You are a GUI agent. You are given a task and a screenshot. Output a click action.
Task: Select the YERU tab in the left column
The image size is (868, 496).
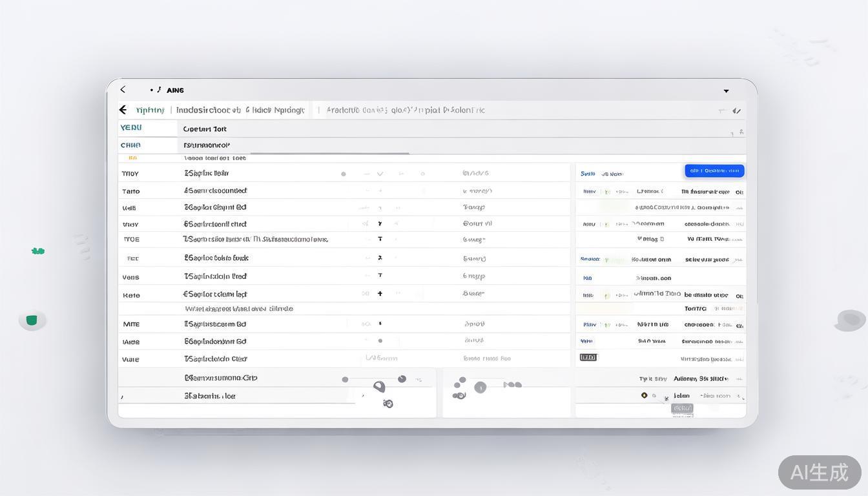coord(131,128)
